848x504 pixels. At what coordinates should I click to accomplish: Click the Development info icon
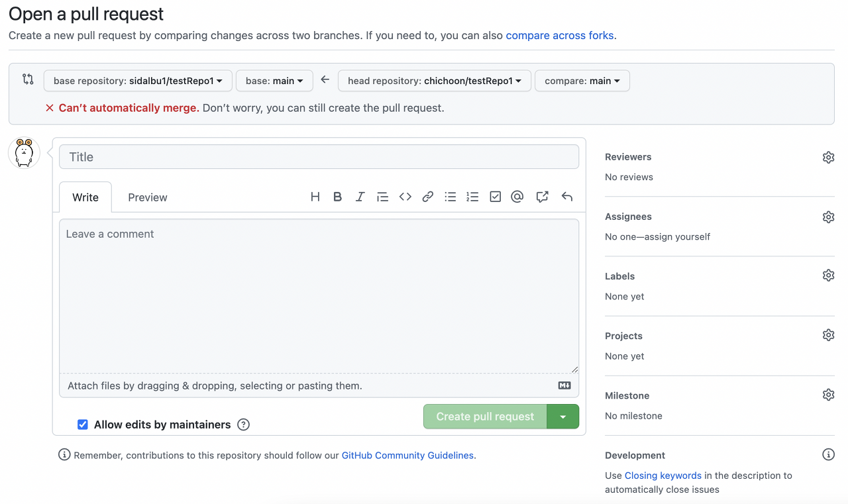pos(828,454)
